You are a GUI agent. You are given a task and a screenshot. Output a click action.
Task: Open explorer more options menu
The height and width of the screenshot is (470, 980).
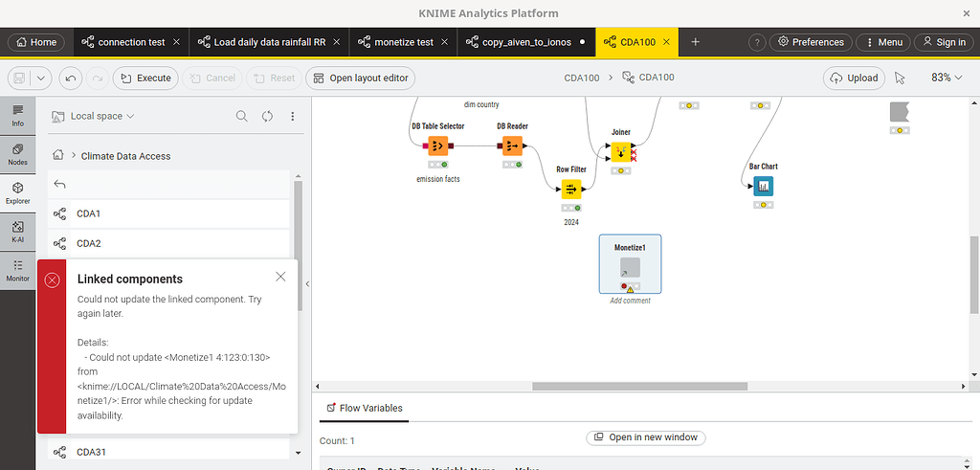pos(292,116)
